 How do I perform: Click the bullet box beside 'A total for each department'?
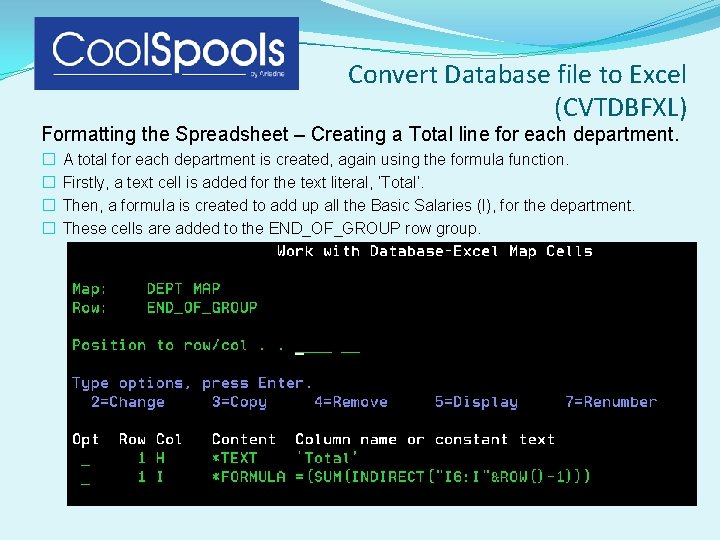(49, 159)
